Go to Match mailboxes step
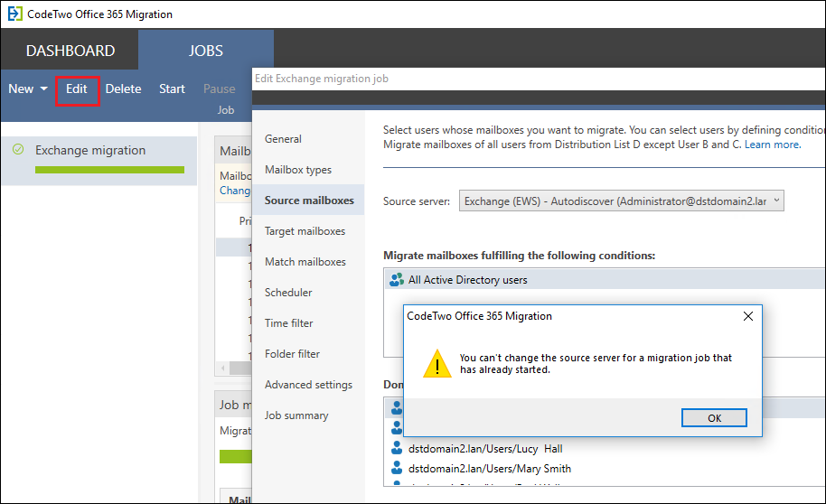 click(308, 261)
